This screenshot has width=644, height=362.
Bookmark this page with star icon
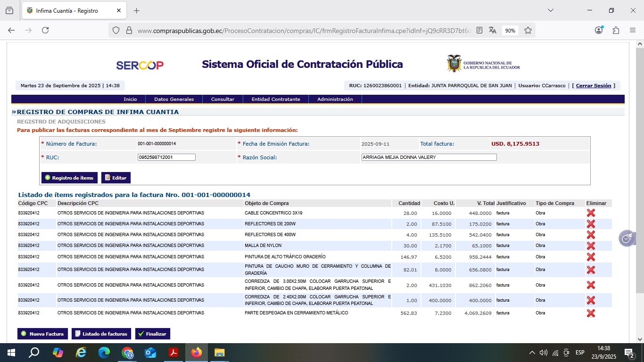point(528,30)
